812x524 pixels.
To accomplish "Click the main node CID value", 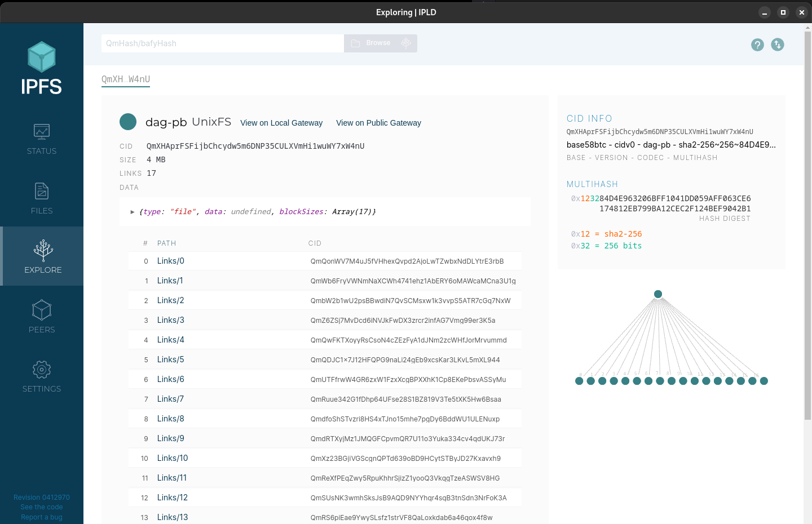I will tap(255, 146).
